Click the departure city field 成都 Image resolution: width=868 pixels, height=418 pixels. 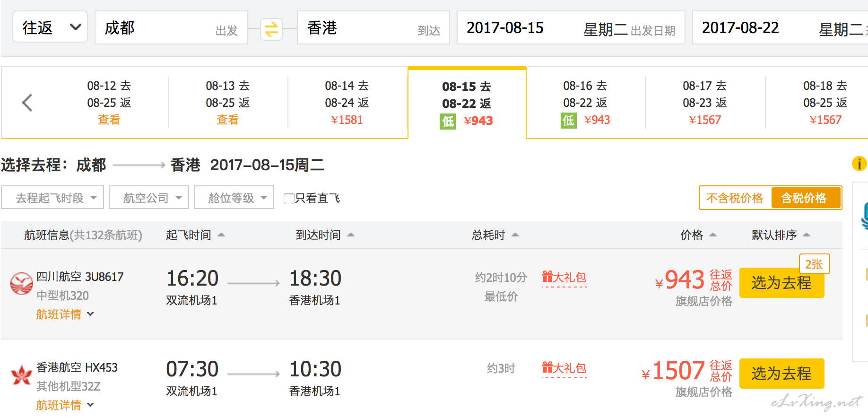coord(171,27)
